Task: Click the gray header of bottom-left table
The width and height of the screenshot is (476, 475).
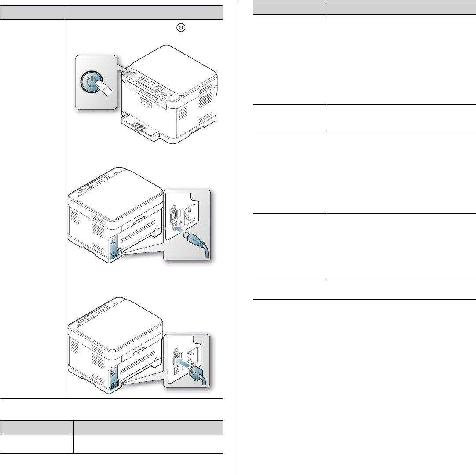Action: click(111, 427)
